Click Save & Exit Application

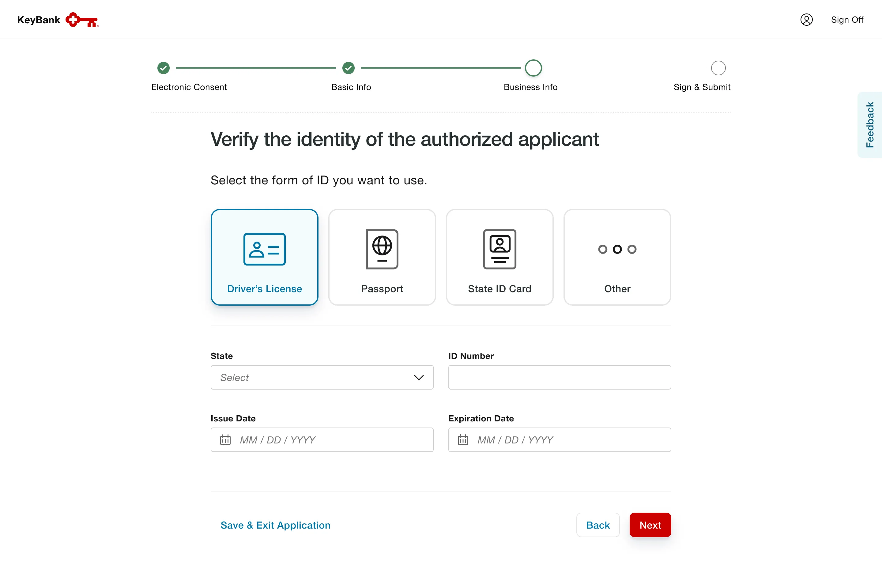click(x=275, y=525)
